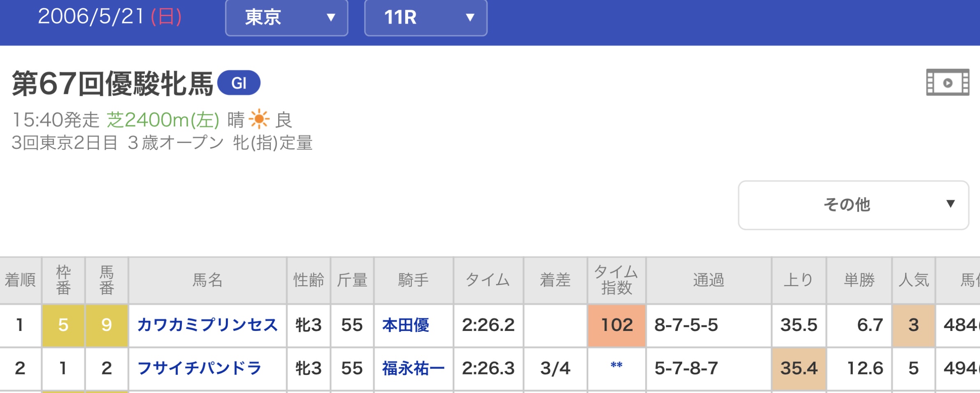Screen dimensions: 980x393
Task: Click the タイム指数 column header
Action: pyautogui.click(x=616, y=280)
